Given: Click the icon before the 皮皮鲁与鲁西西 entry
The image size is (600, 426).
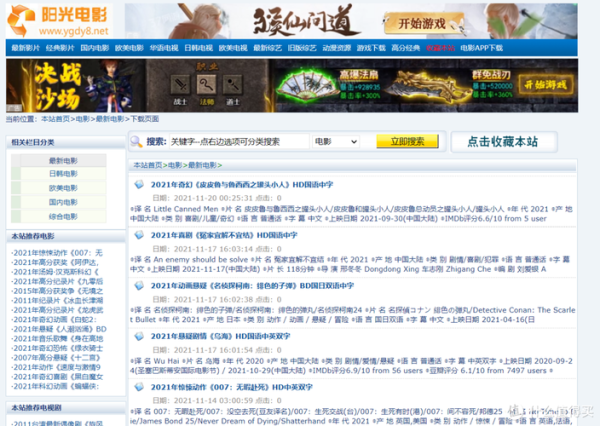Looking at the screenshot, I should tap(139, 185).
